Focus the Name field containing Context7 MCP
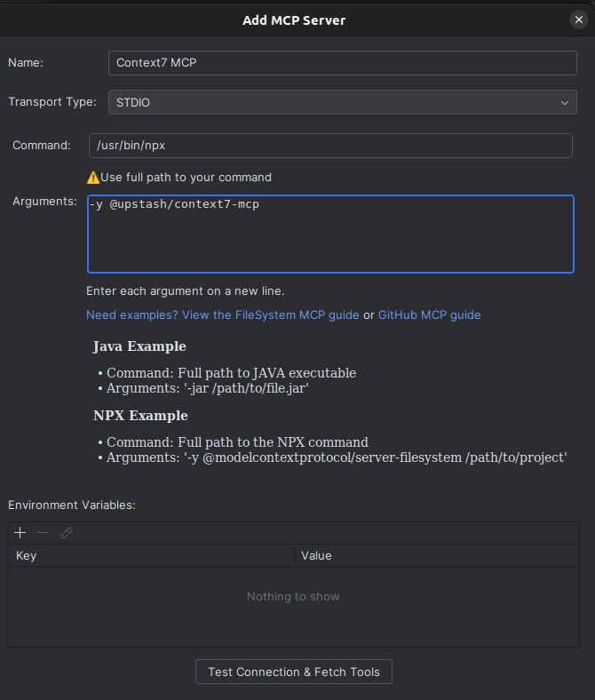The width and height of the screenshot is (595, 700). 342,63
